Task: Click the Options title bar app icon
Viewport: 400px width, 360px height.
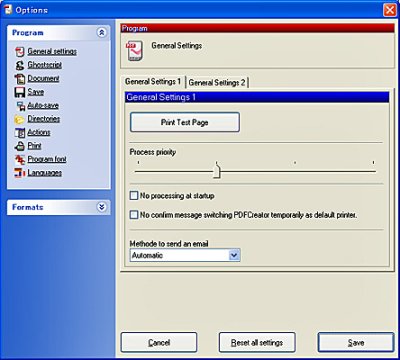Action: 8,10
